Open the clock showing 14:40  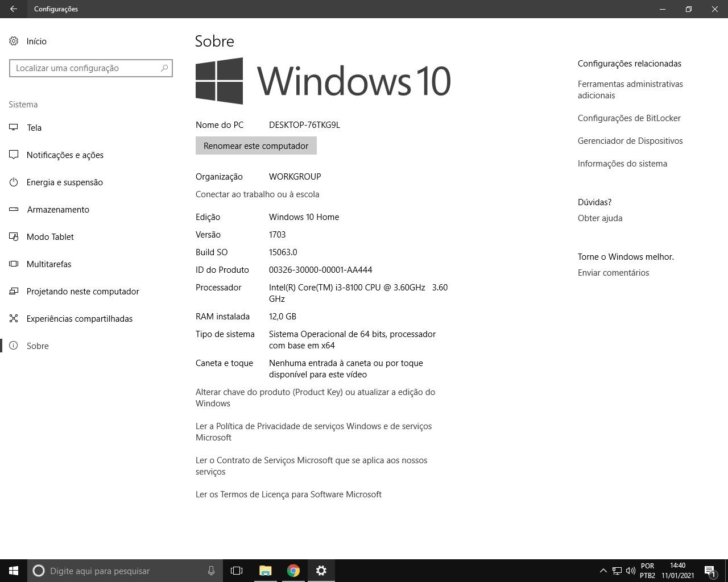pyautogui.click(x=677, y=571)
